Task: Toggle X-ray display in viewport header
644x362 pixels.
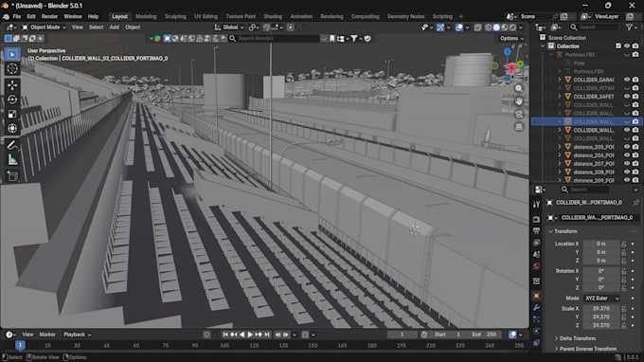Action: point(477,27)
